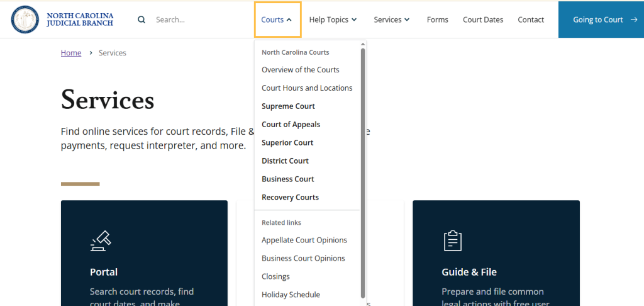This screenshot has width=644, height=306.
Task: Collapse the Courts dropdown menu
Action: [x=277, y=20]
